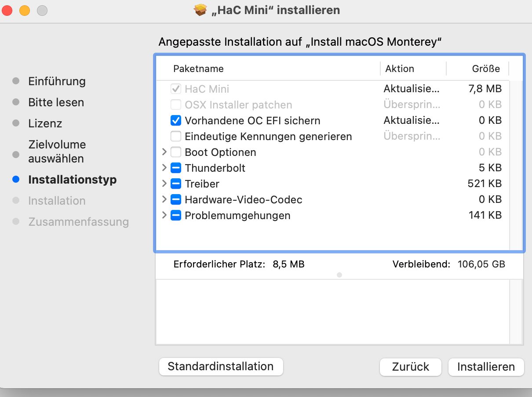The width and height of the screenshot is (532, 397).
Task: Select Eindeutige Kennungen generieren row text
Action: point(268,137)
